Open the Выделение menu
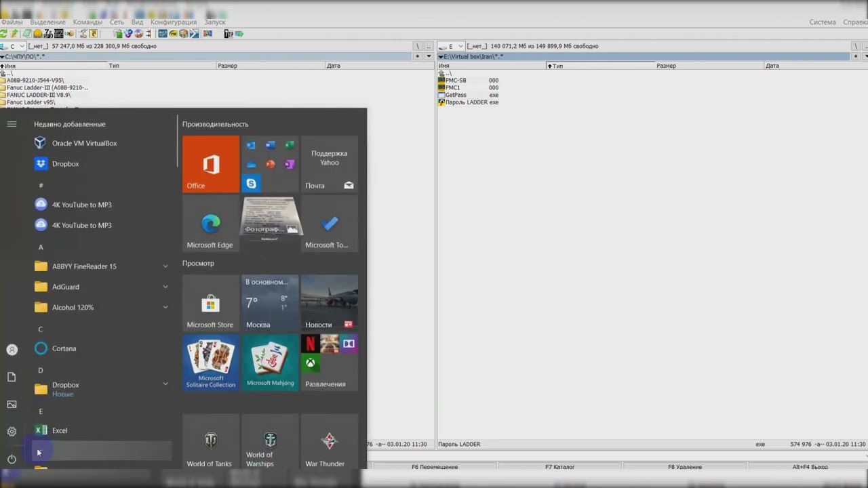 pyautogui.click(x=47, y=22)
